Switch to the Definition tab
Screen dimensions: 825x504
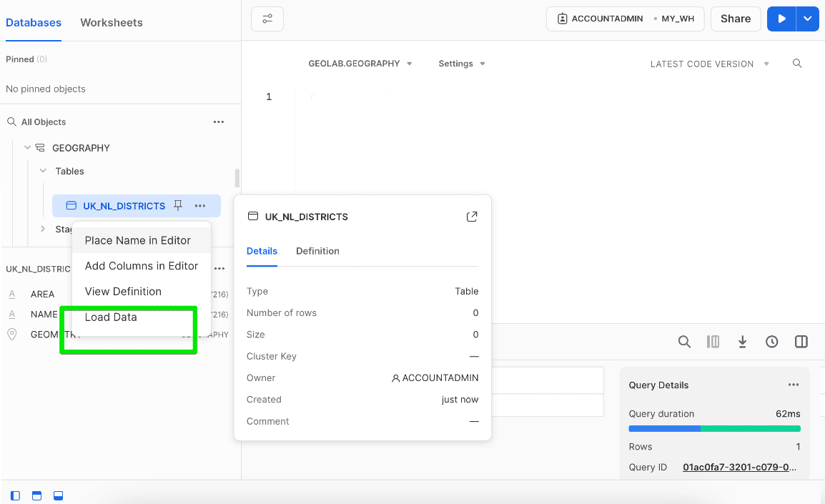[x=317, y=251]
